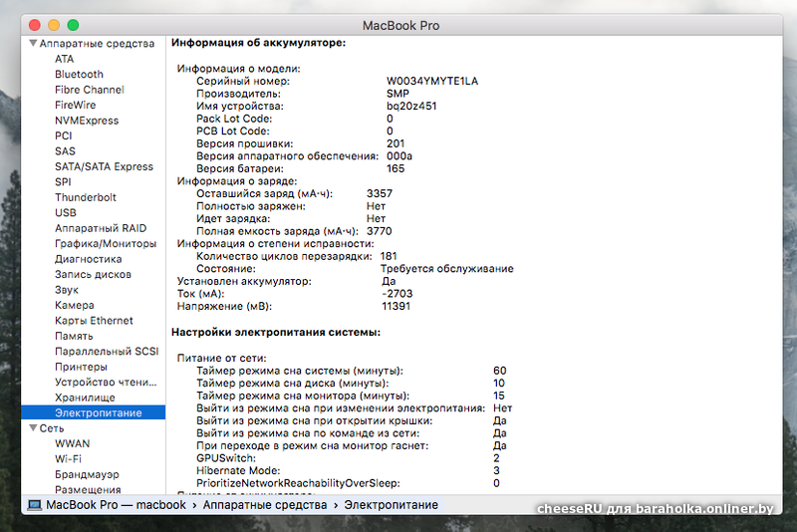Viewport: 797px width, 532px height.
Task: Open Звук sidebar entry
Action: pyautogui.click(x=67, y=290)
